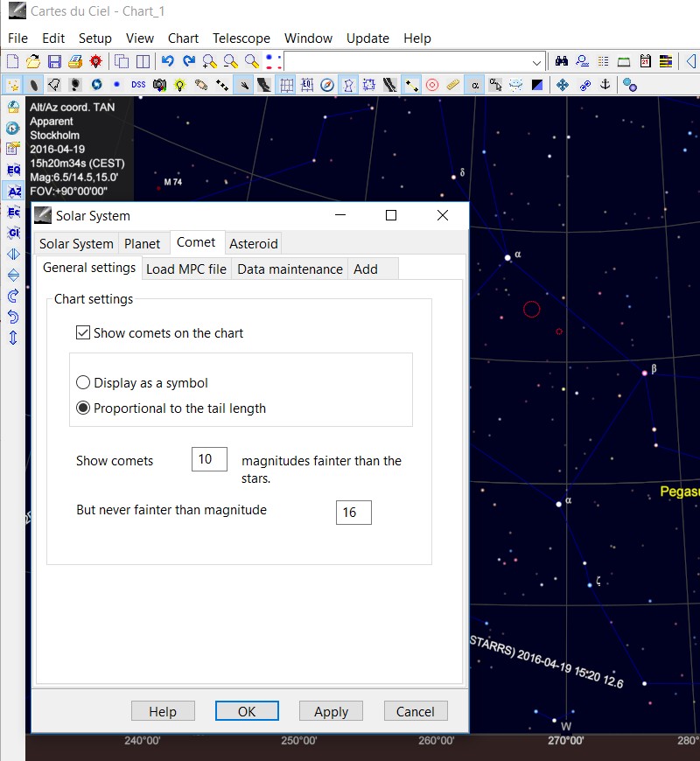Click the Apply button
Screen dimensions: 700x761
tap(331, 711)
